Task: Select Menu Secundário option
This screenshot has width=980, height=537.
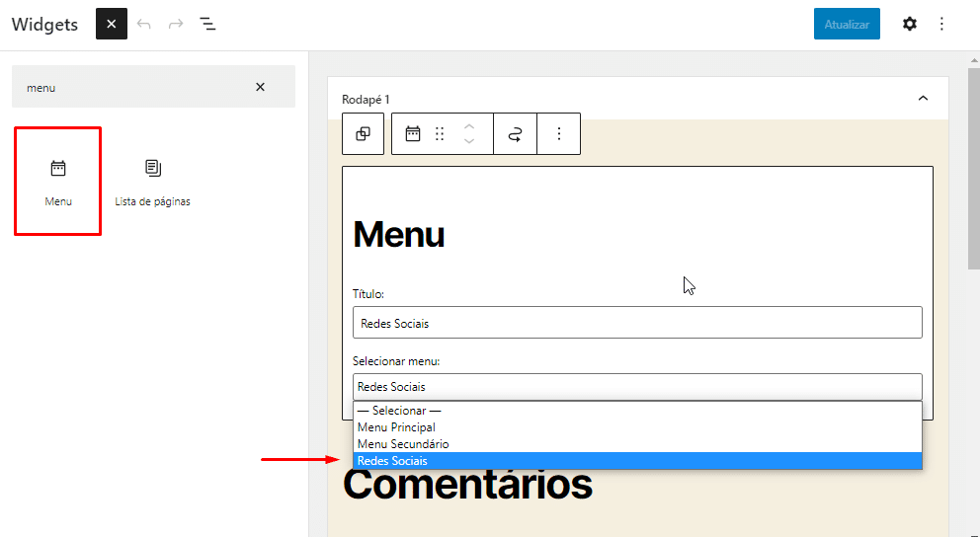Action: [402, 444]
